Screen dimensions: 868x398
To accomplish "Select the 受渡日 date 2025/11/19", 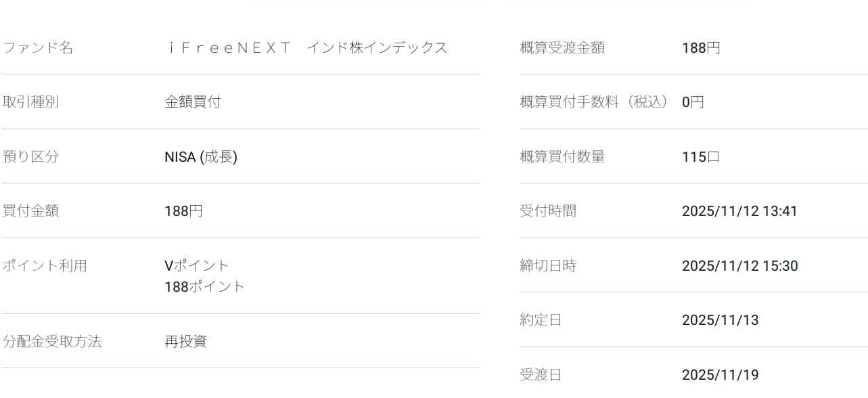I will pyautogui.click(x=720, y=375).
